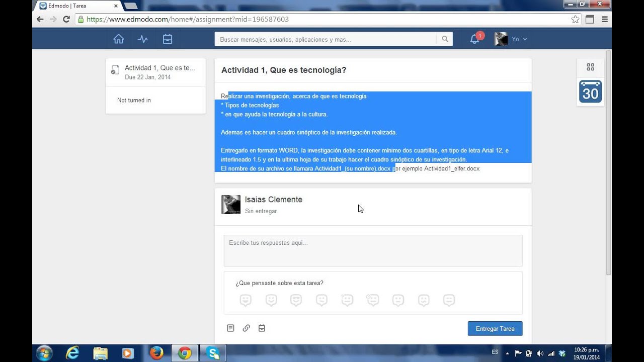
Task: Click por ejemplo Actividad1_elfer.docx text
Action: (436, 168)
